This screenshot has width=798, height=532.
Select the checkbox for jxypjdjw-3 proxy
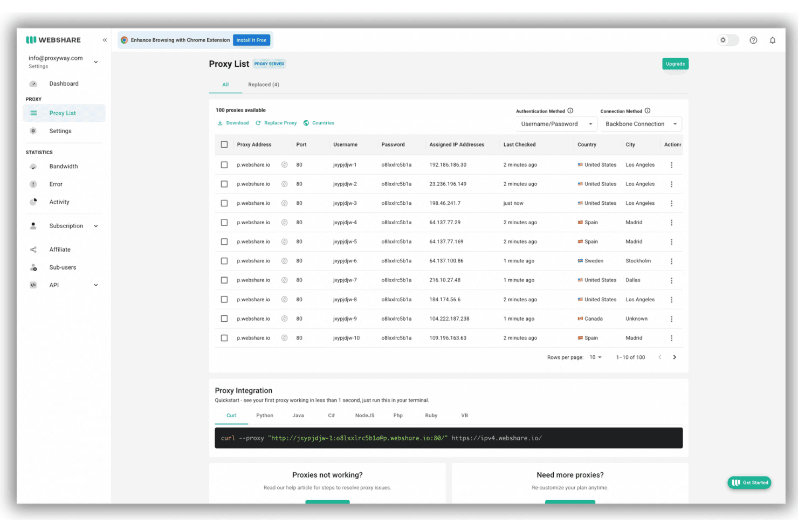pyautogui.click(x=224, y=203)
